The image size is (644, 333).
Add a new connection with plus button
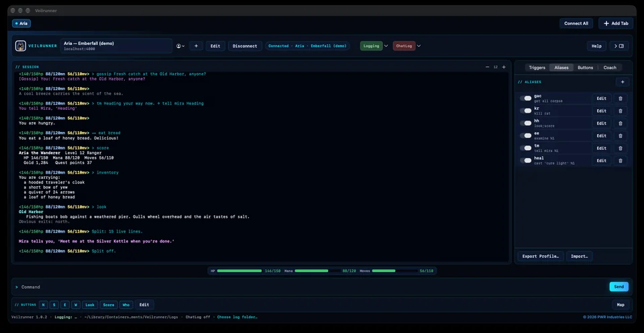(x=196, y=46)
